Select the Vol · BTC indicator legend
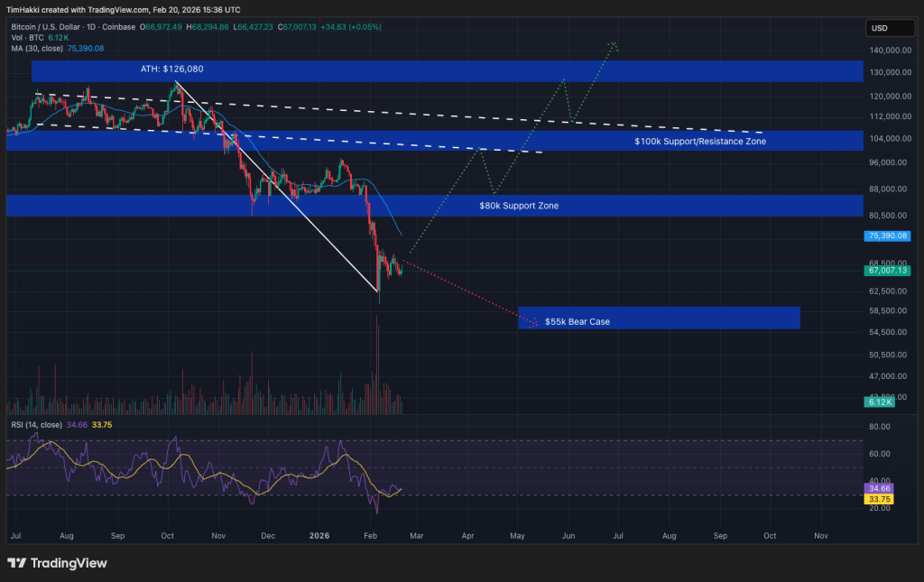Image resolution: width=924 pixels, height=582 pixels. click(x=29, y=38)
